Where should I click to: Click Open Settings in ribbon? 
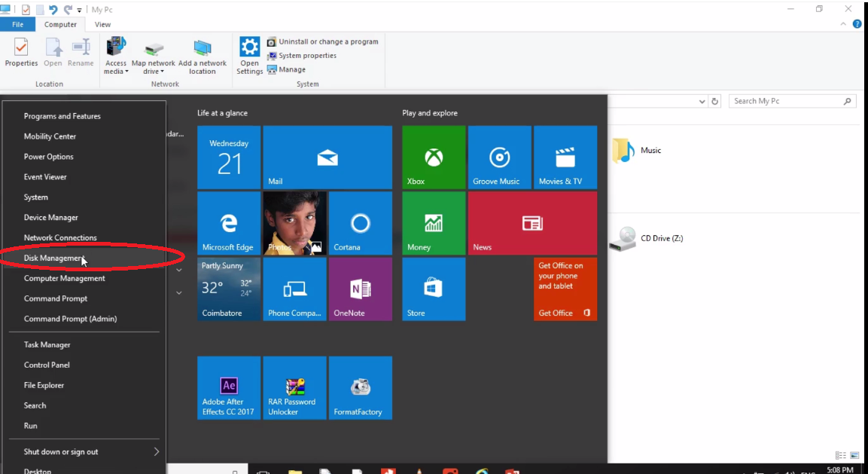pos(249,55)
